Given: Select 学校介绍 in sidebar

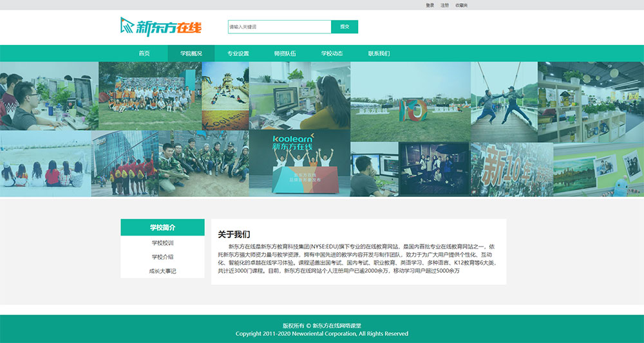Looking at the screenshot, I should pos(163,257).
